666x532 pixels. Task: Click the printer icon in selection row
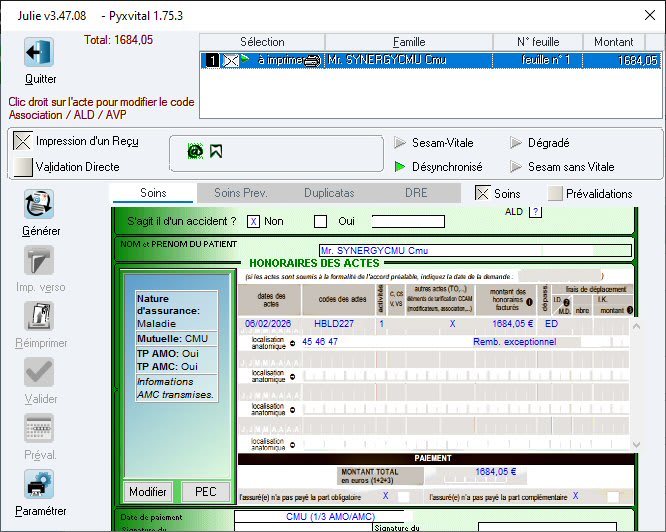click(311, 61)
